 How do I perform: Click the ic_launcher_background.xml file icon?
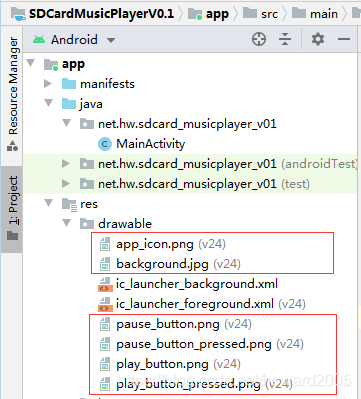[105, 284]
